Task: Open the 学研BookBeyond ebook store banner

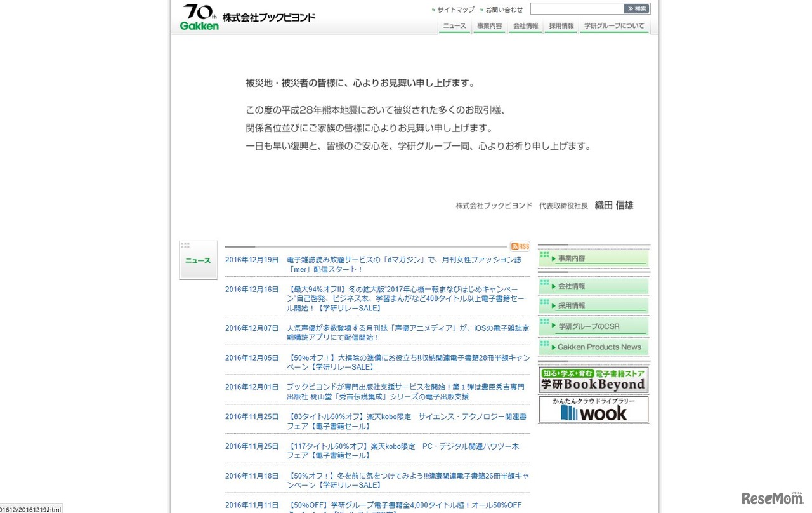Action: pyautogui.click(x=593, y=379)
